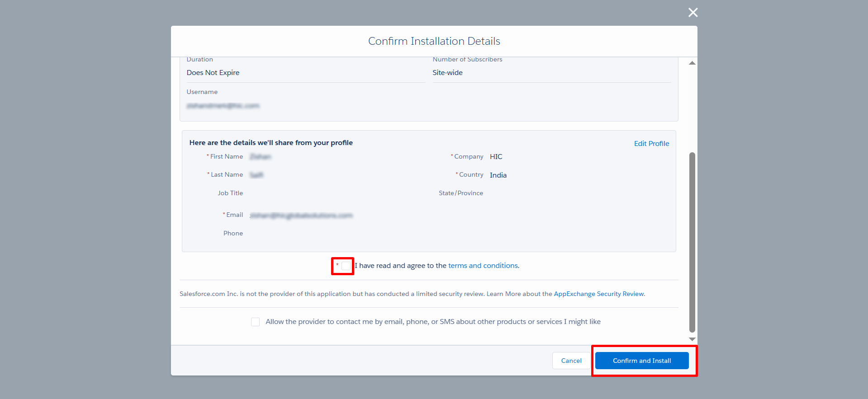Click the Site-wide subscribers value
This screenshot has width=868, height=399.
(447, 73)
